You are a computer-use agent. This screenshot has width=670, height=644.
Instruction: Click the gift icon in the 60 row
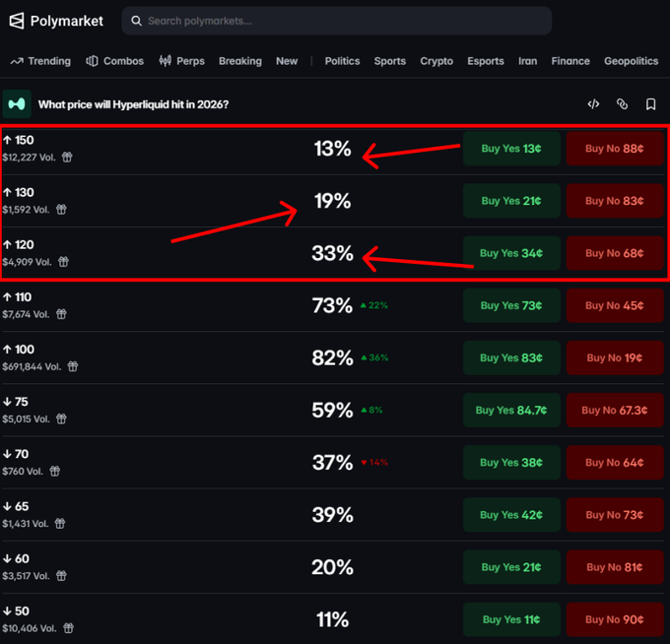coord(61,576)
